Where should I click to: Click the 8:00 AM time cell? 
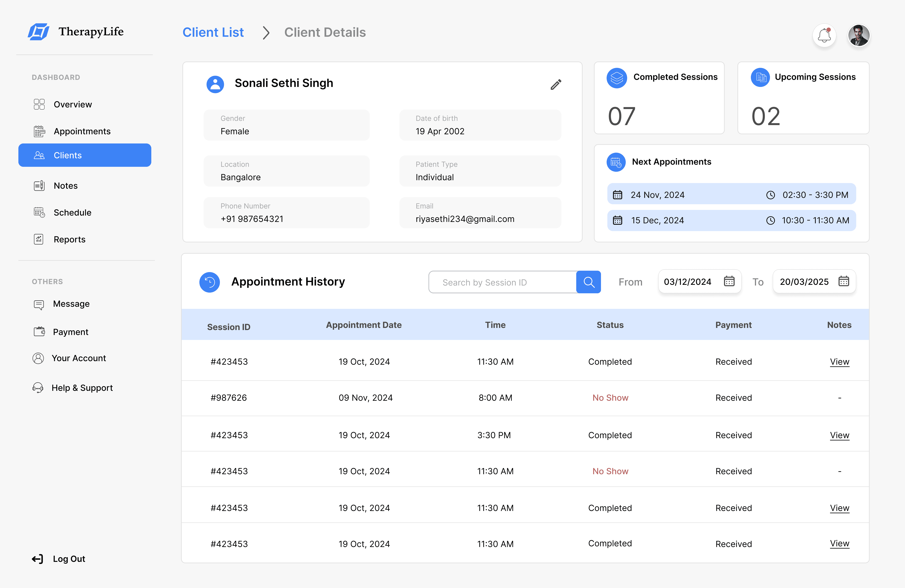[x=495, y=398]
